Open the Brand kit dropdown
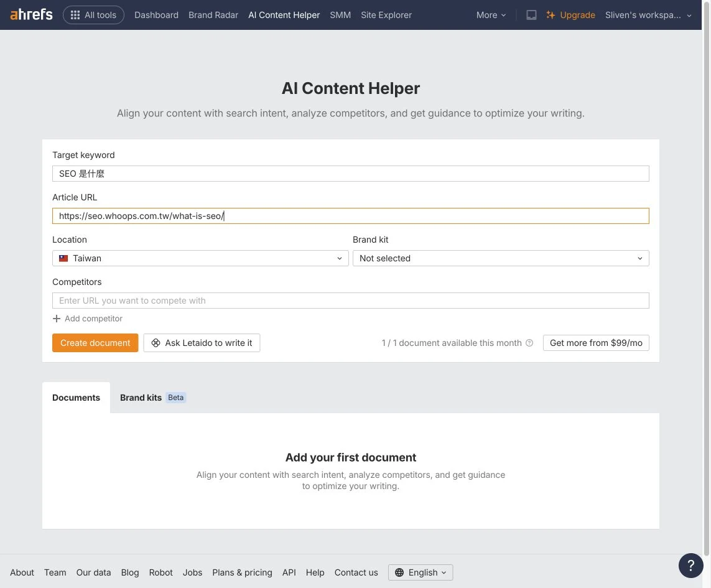 (x=501, y=258)
